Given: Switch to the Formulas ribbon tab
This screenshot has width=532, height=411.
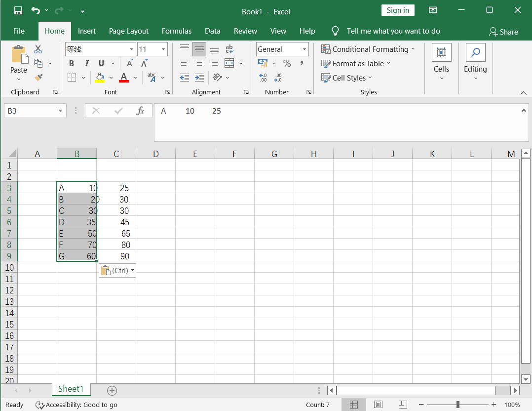Looking at the screenshot, I should point(177,31).
